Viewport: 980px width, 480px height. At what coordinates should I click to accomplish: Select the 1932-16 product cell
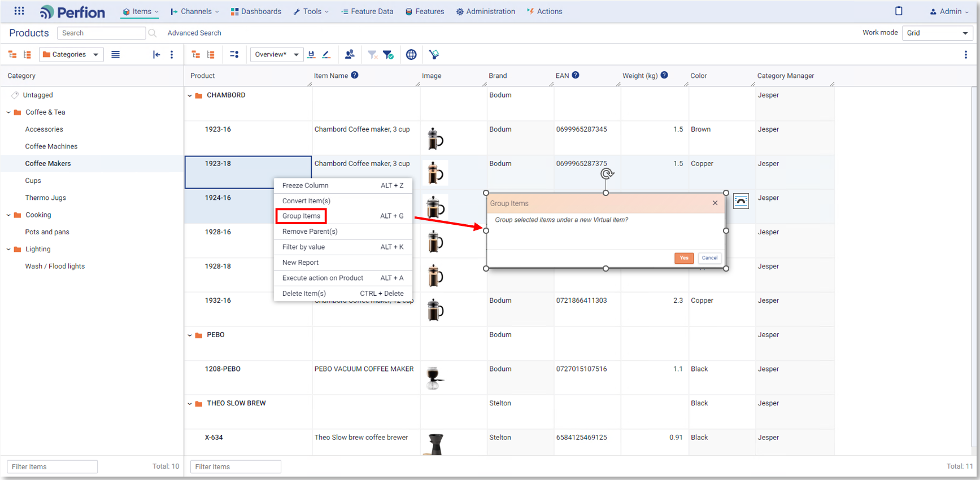tap(248, 309)
